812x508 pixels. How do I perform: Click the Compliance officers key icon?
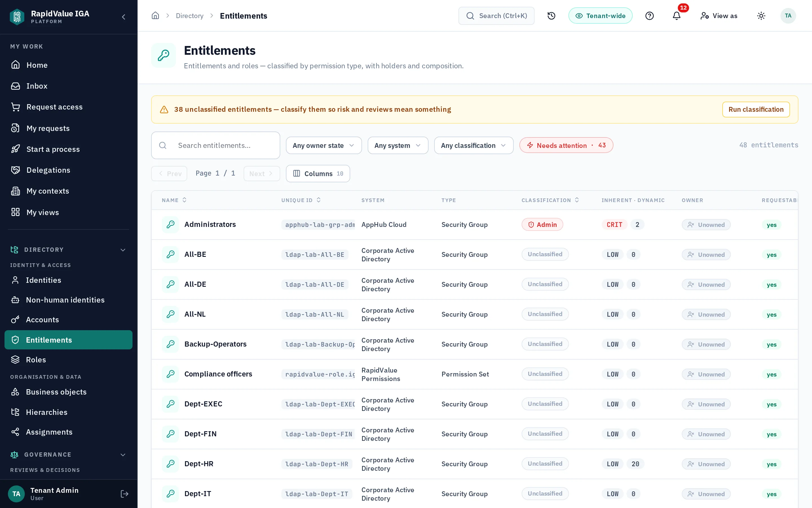(171, 374)
